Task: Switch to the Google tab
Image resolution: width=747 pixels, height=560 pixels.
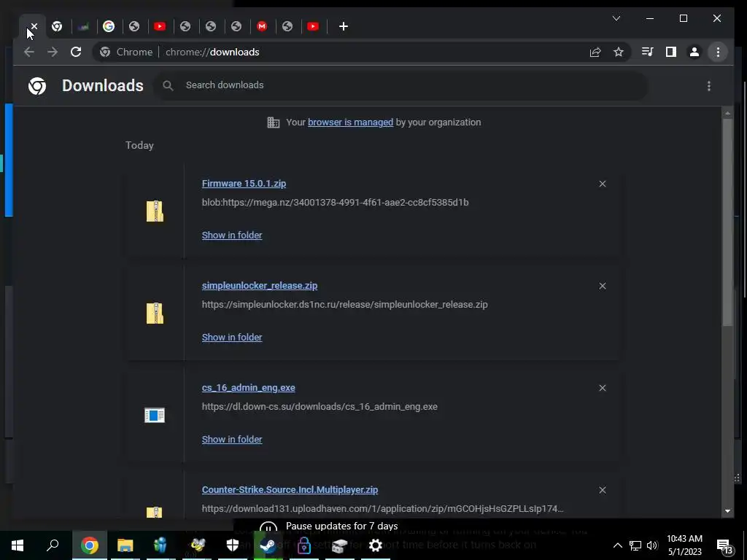Action: click(x=109, y=27)
